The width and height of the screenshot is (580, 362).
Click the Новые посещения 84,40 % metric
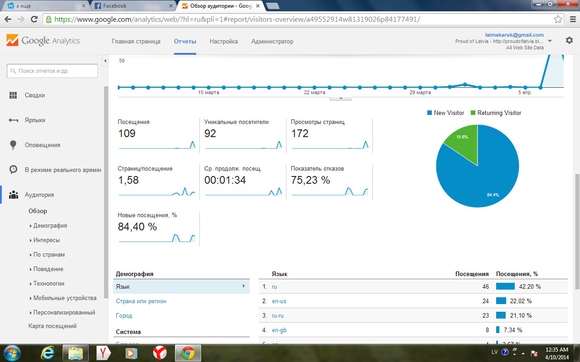click(157, 228)
